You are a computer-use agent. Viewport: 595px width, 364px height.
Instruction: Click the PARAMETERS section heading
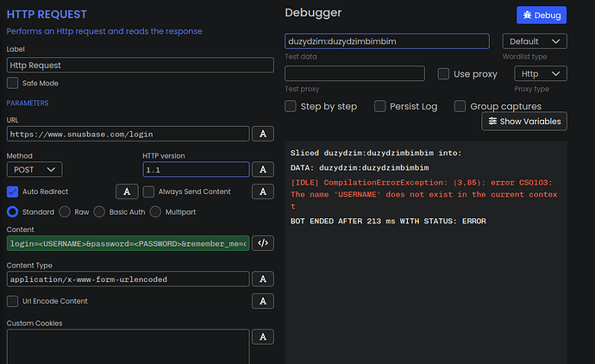(28, 104)
